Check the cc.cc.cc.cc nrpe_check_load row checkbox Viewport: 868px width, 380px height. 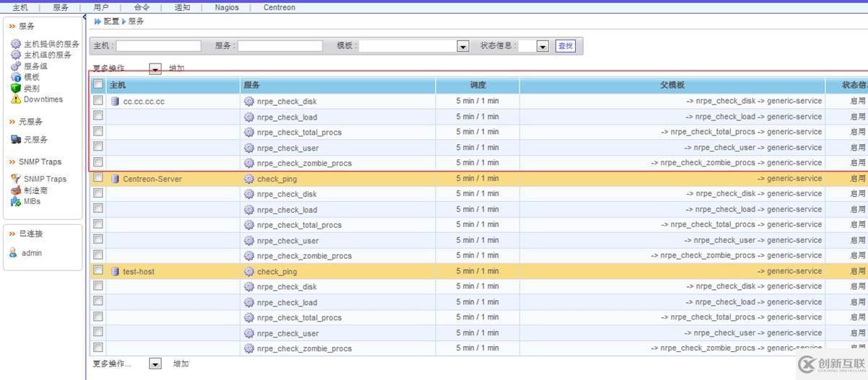[98, 115]
